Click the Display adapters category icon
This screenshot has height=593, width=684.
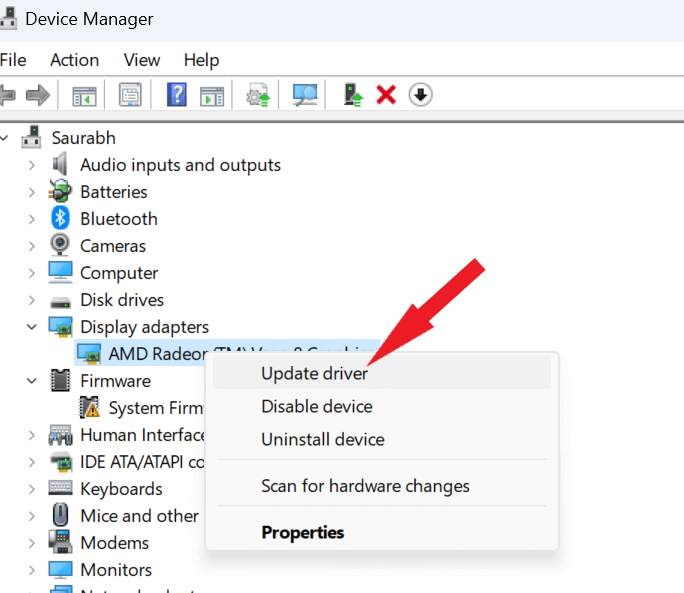click(60, 327)
